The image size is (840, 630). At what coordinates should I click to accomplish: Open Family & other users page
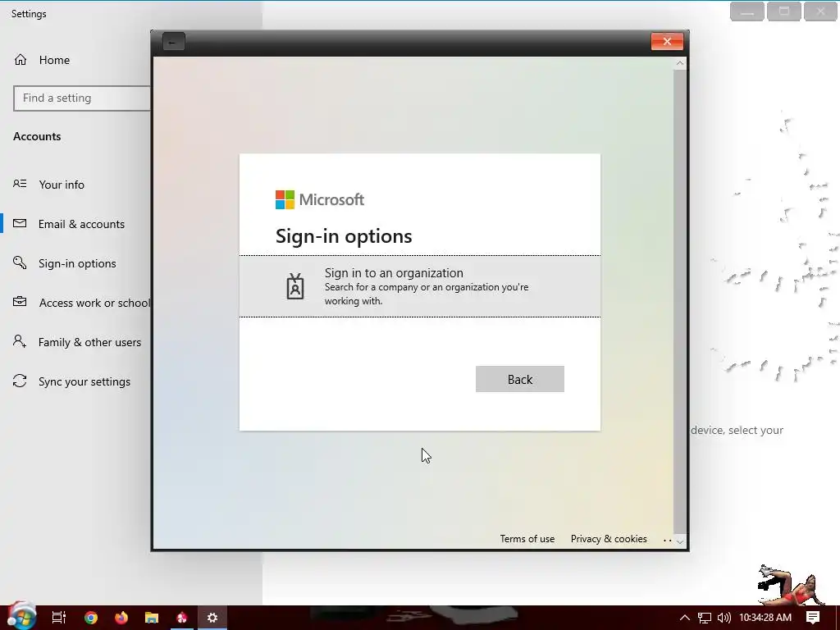(x=90, y=342)
